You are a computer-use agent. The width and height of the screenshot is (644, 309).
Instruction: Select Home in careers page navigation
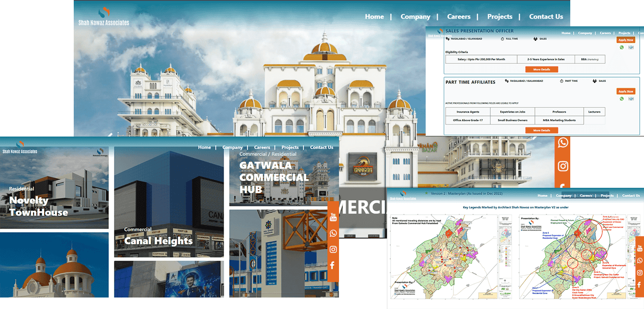tap(566, 33)
